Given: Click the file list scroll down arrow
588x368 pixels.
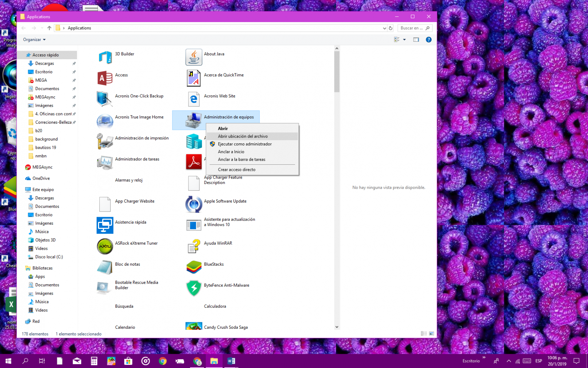Looking at the screenshot, I should click(x=337, y=327).
